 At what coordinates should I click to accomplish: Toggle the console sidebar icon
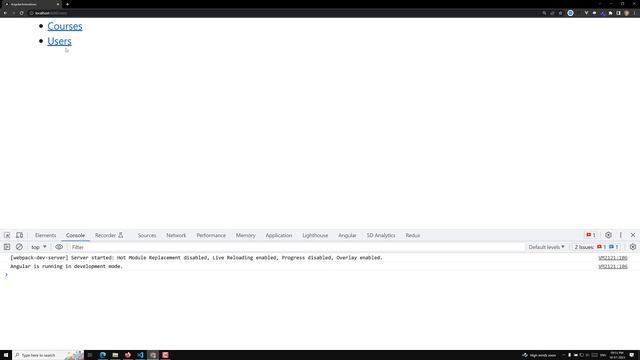click(7, 247)
